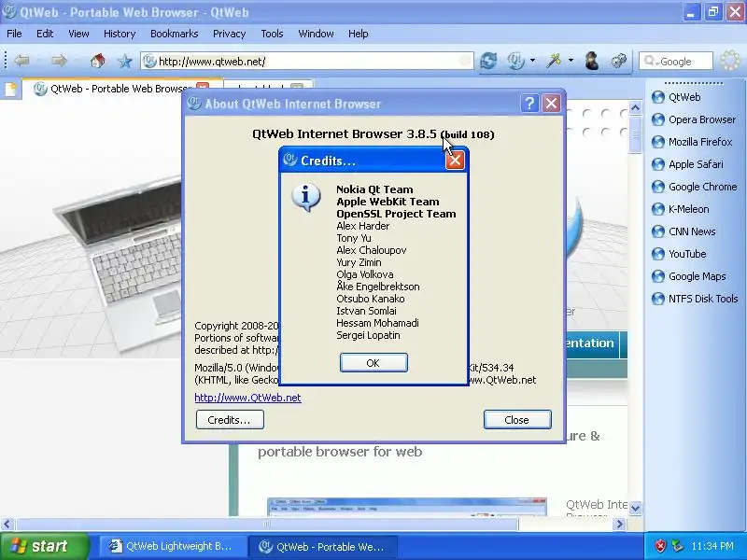Click the new tab page icon
The width and height of the screenshot is (747, 560).
pyautogui.click(x=11, y=89)
